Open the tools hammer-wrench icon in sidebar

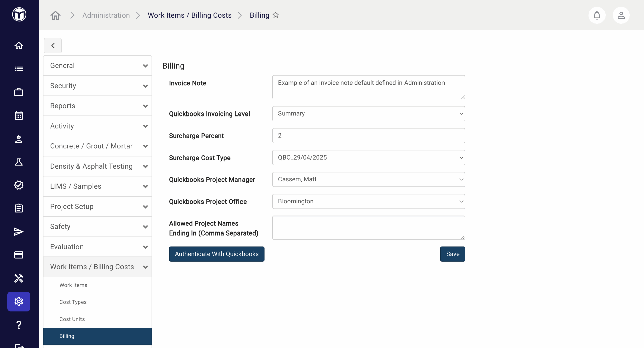tap(19, 278)
